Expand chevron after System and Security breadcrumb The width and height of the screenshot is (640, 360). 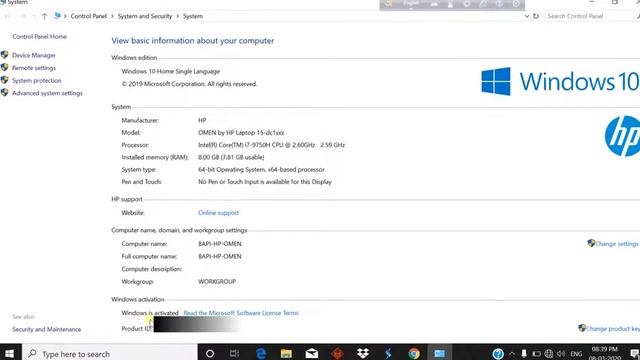click(178, 16)
